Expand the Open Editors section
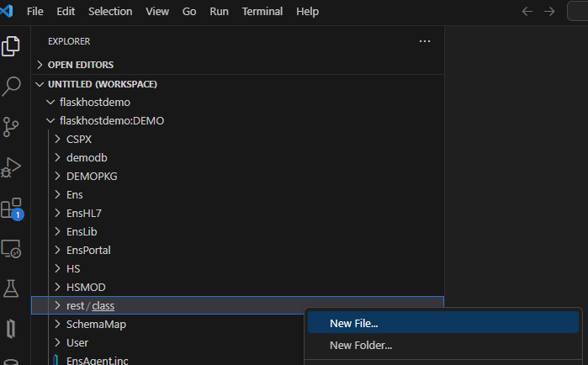Image resolution: width=588 pixels, height=365 pixels. coord(80,65)
